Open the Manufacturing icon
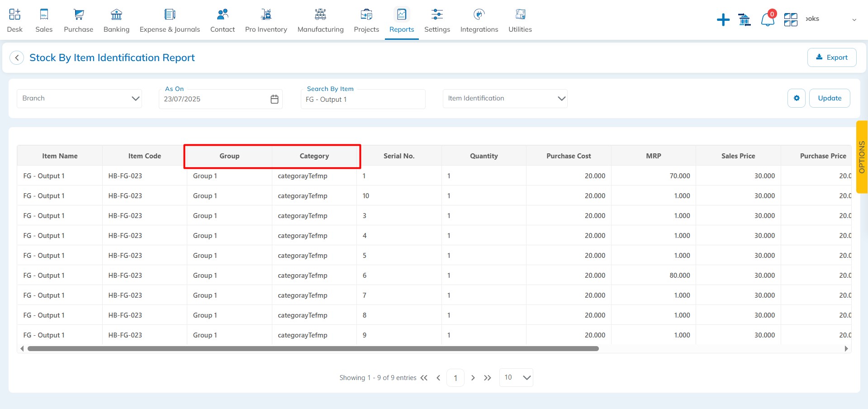 320,14
